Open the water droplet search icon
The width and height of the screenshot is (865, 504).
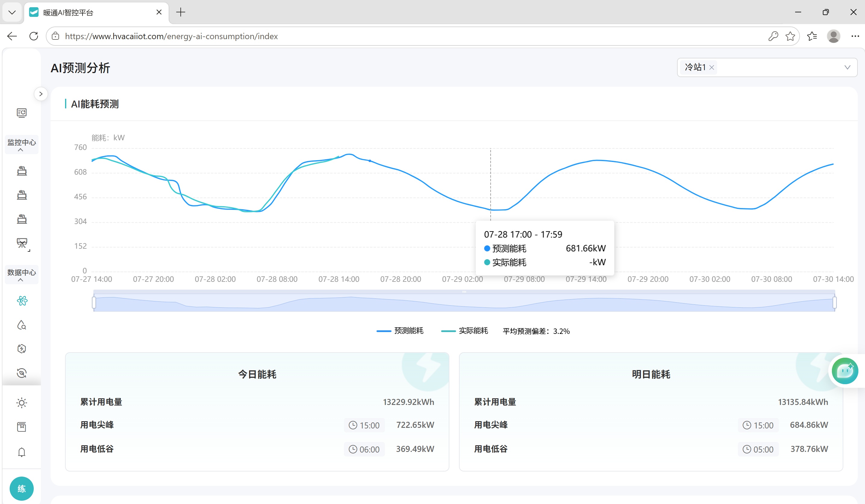pos(22,325)
